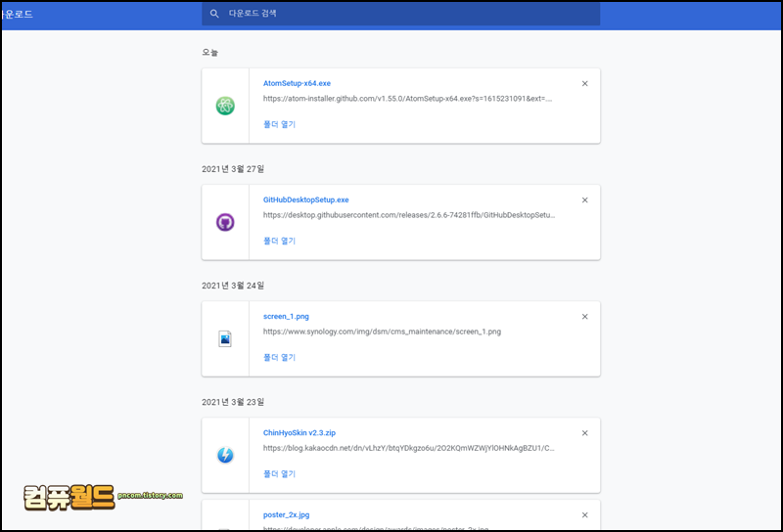Image resolution: width=783 pixels, height=532 pixels.
Task: Remove screen_1.png from the list
Action: (x=584, y=317)
